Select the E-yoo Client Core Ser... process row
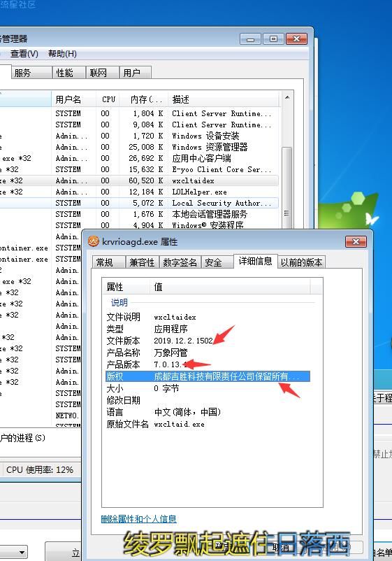The height and width of the screenshot is (561, 392). (139, 169)
